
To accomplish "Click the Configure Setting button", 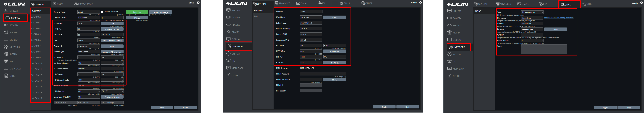I will click(112, 97).
